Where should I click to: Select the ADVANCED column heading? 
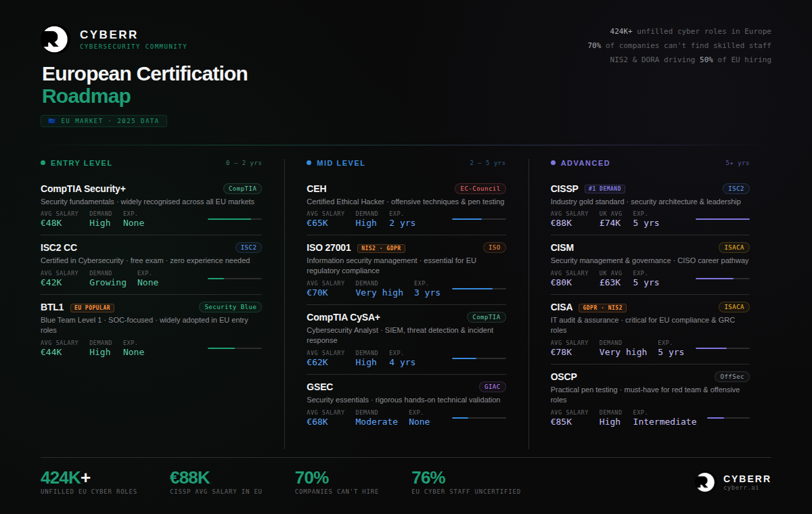pos(585,163)
